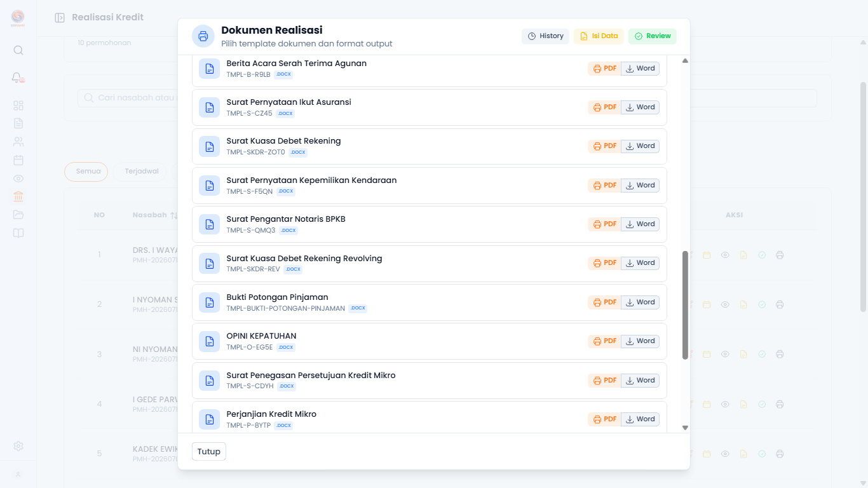Click document icon of OPINI KEPATUHAN
The image size is (868, 488).
click(210, 341)
